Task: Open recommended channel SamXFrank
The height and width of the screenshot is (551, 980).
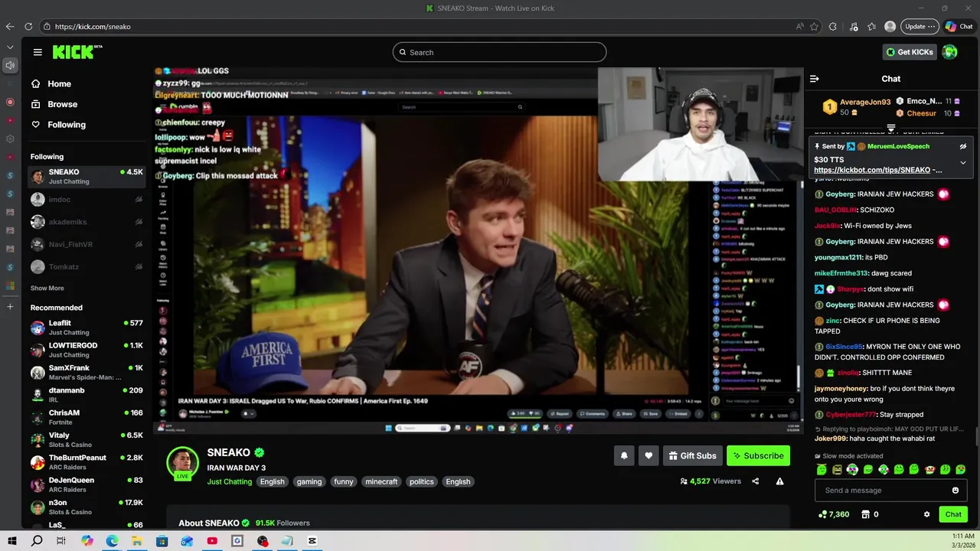Action: click(x=87, y=373)
